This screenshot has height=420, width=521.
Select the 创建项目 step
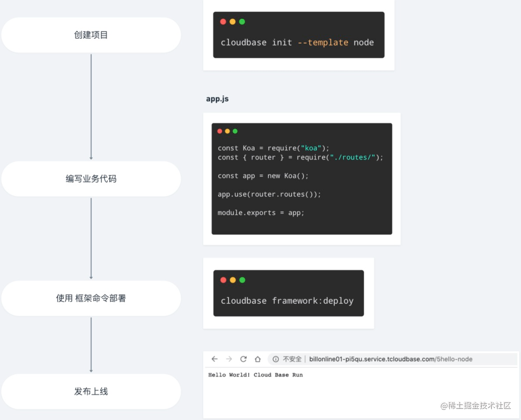click(91, 35)
